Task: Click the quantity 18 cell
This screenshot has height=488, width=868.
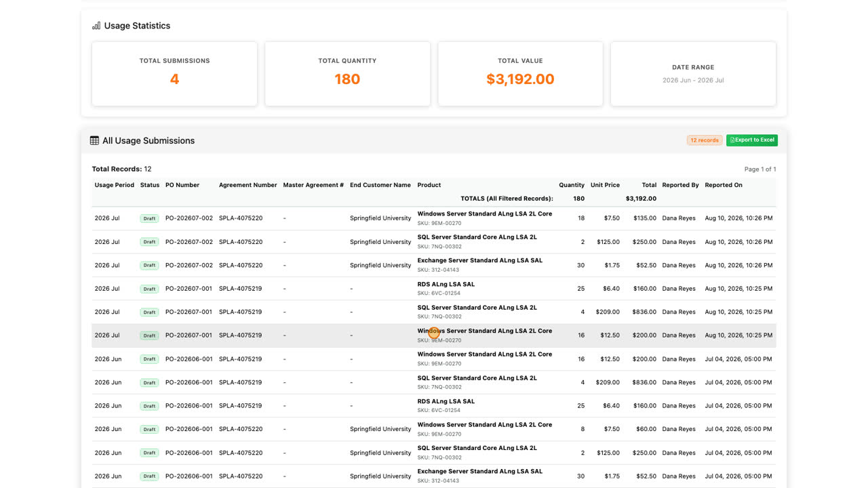Action: coord(581,218)
